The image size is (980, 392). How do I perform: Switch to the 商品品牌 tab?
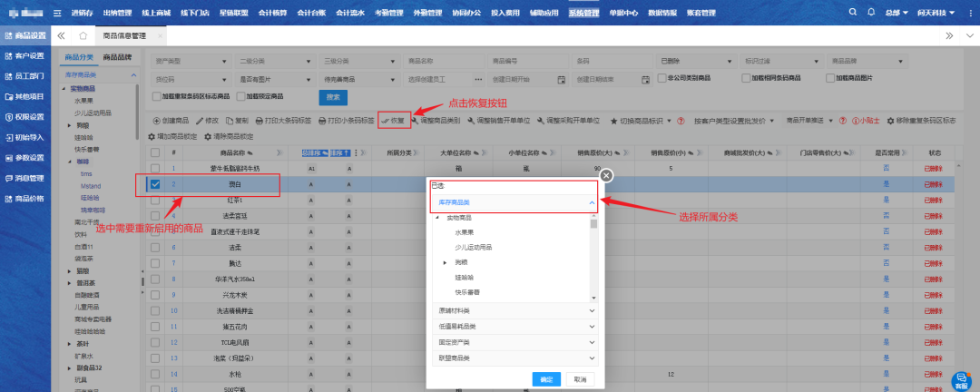pyautogui.click(x=116, y=57)
